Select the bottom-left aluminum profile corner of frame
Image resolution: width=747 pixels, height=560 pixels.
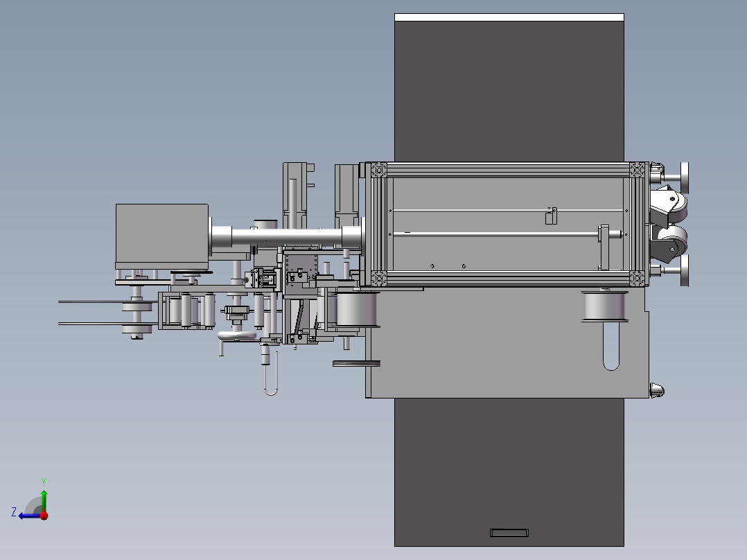tap(379, 278)
